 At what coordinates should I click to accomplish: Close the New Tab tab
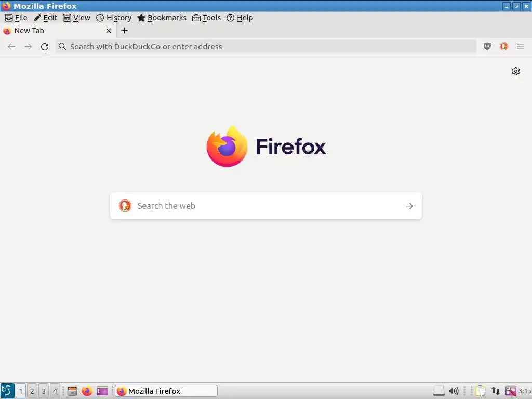coord(109,31)
